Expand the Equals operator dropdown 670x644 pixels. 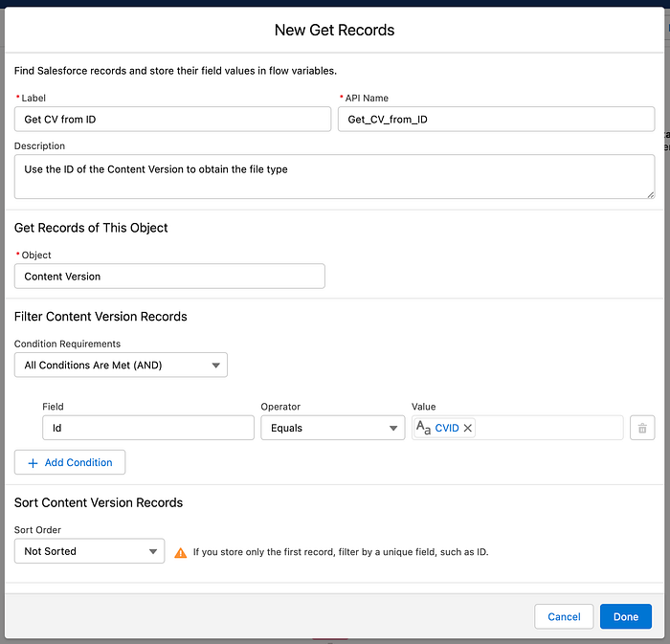click(x=332, y=428)
